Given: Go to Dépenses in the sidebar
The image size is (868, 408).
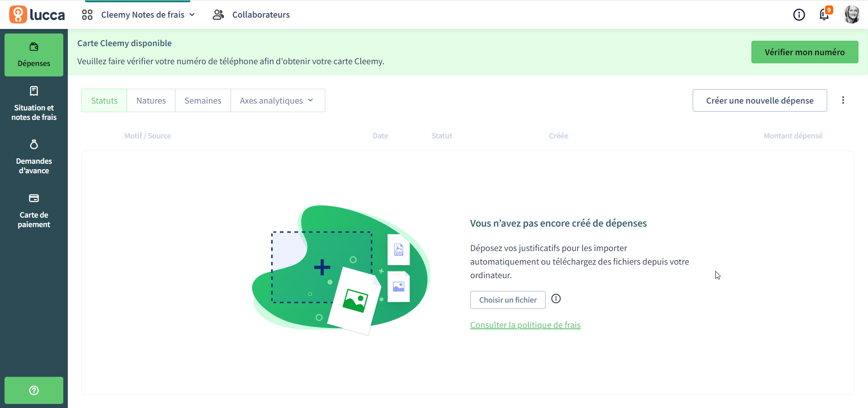Looking at the screenshot, I should click(34, 55).
